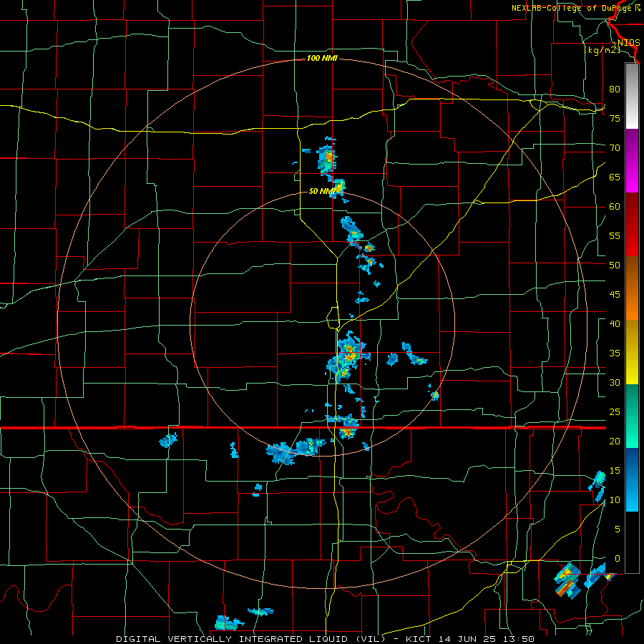644x644 pixels.
Task: Click the northernmost storm cell above the 50 NMI label
Action: click(327, 160)
